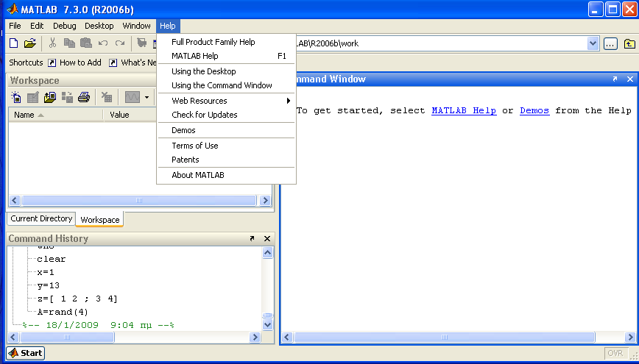Open the File menu
The height and width of the screenshot is (364, 639).
15,26
